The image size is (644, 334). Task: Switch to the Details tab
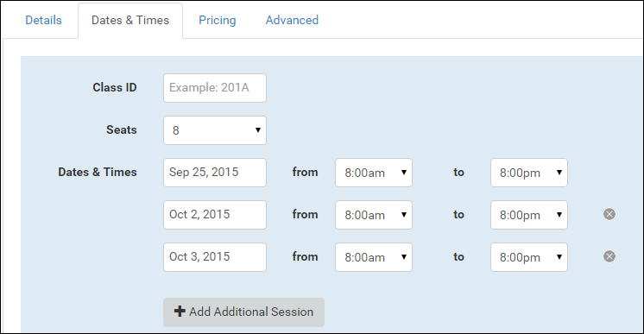[43, 20]
